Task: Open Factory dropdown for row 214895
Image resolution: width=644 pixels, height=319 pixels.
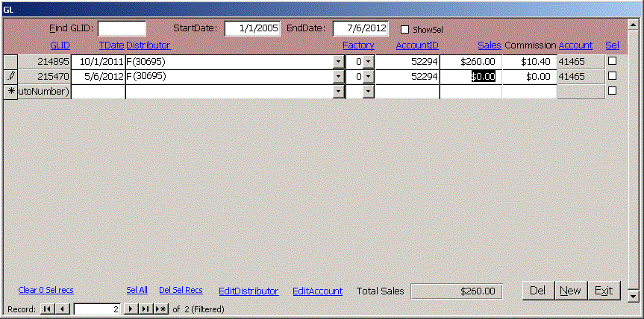Action: coord(369,62)
